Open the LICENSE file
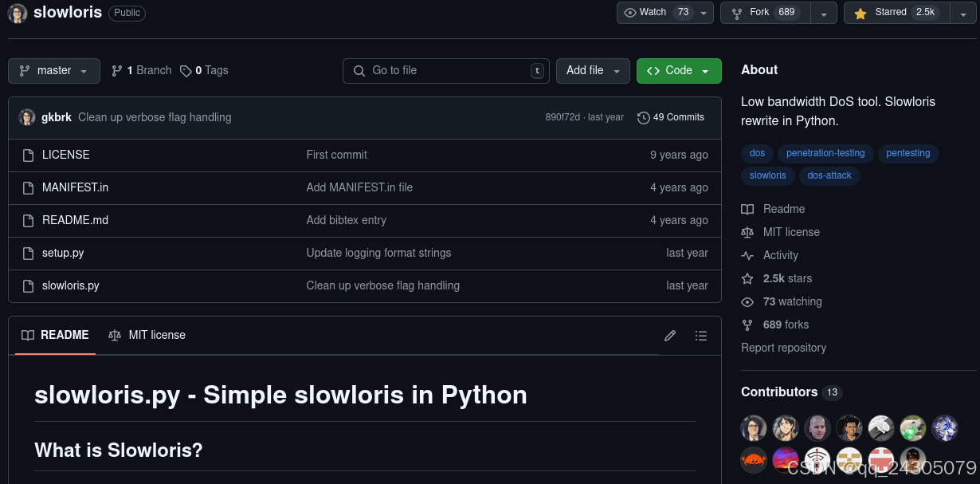Image resolution: width=980 pixels, height=484 pixels. coord(66,155)
